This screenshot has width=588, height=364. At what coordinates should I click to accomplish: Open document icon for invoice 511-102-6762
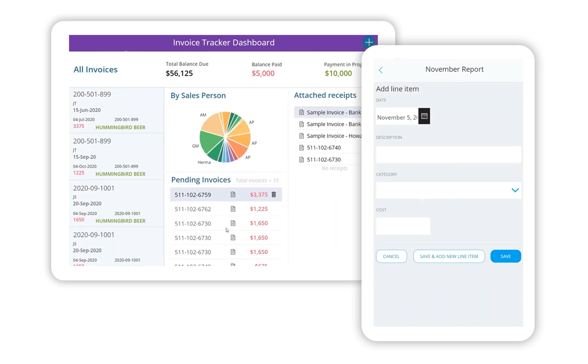pyautogui.click(x=233, y=209)
